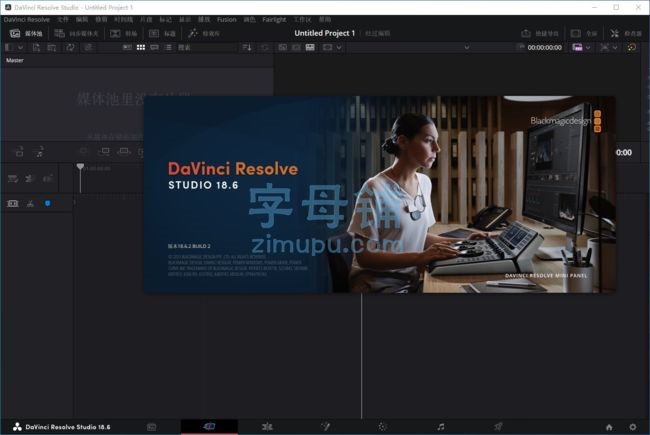Image resolution: width=650 pixels, height=435 pixels.
Task: Toggle the 标题 Titles panel
Action: (162, 33)
